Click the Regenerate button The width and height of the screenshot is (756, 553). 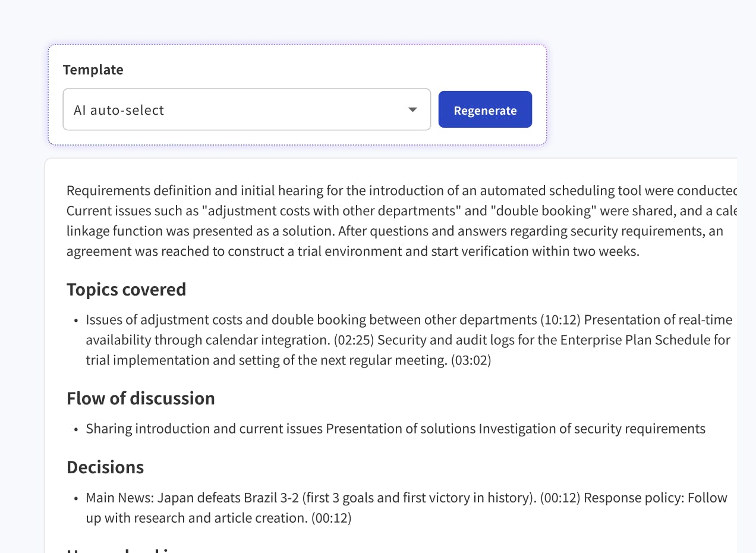(485, 109)
